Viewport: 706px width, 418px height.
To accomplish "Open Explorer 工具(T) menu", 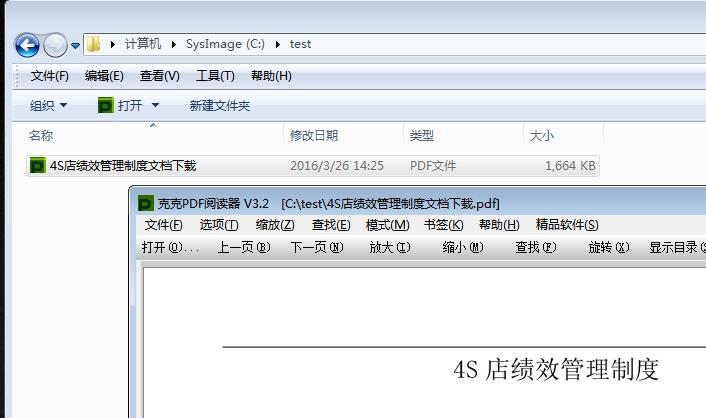I will coord(215,76).
